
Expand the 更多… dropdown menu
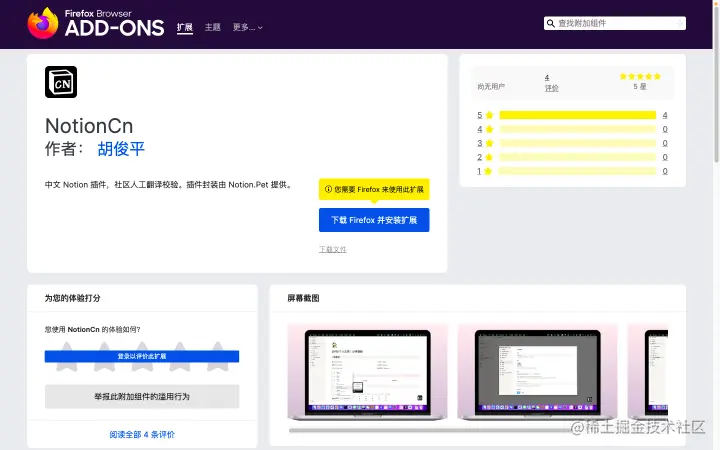[248, 28]
